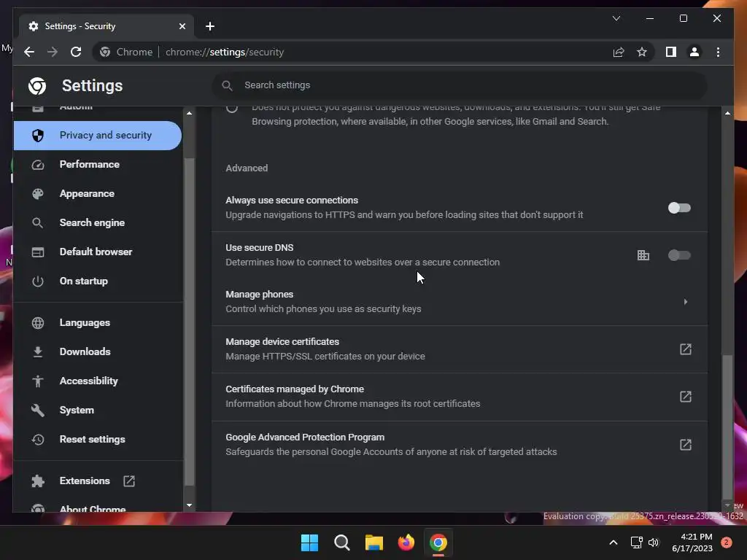Open the side panel icon

[x=671, y=52]
